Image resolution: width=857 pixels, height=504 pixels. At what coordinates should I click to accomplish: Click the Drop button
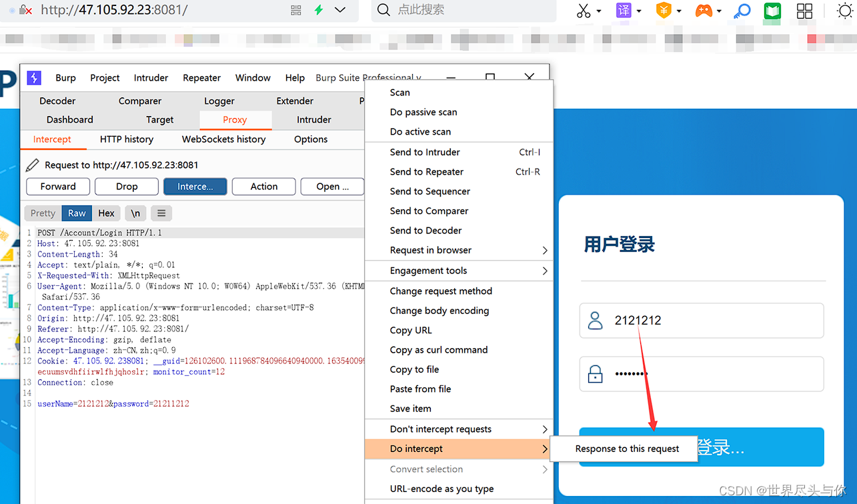click(127, 187)
